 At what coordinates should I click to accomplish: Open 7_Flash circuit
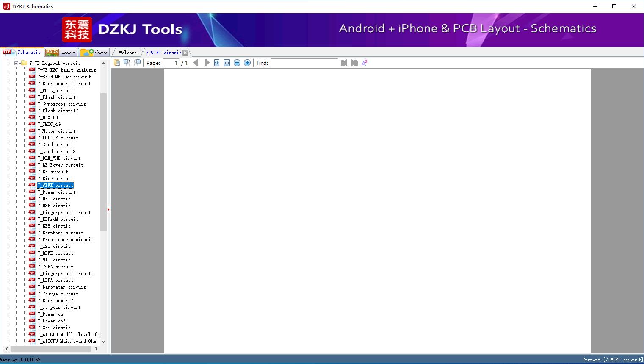pos(57,97)
